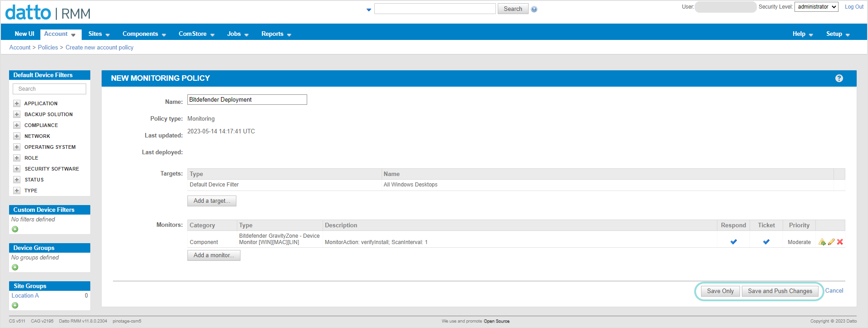868x328 pixels.
Task: Toggle the Ticket checkmark for the monitor
Action: tap(766, 242)
